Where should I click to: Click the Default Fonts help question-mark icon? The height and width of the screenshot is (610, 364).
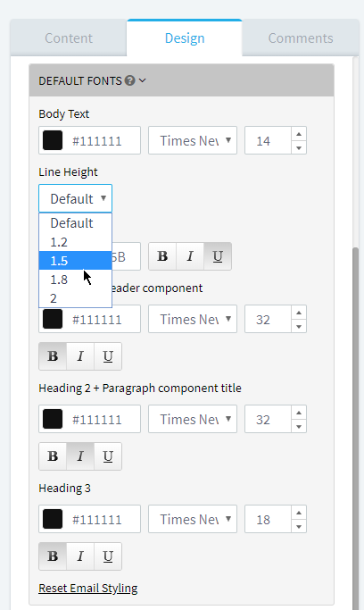[130, 80]
